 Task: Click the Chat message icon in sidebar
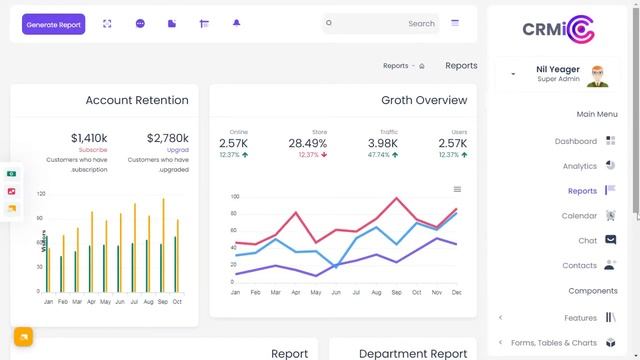(611, 240)
